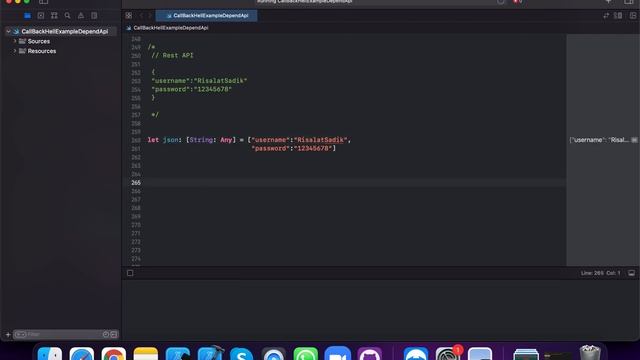Screen dimensions: 640x360
Task: Click the // Rest API comment
Action: click(172, 56)
